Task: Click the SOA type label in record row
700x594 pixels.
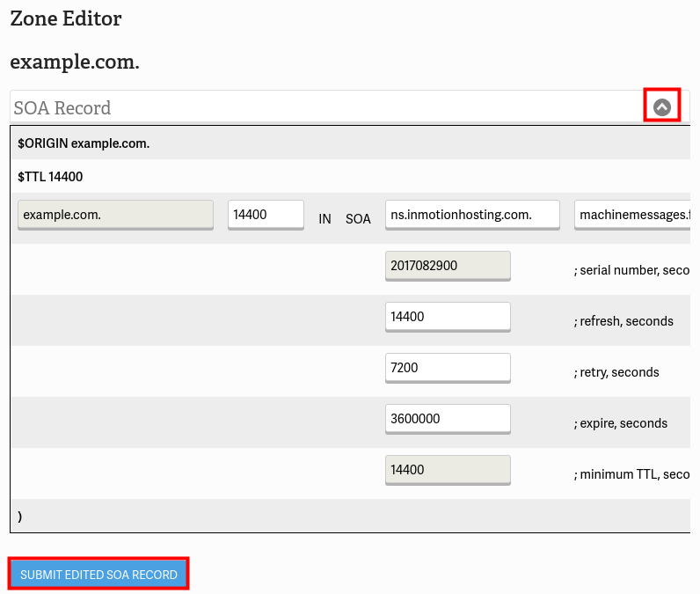Action: click(358, 219)
